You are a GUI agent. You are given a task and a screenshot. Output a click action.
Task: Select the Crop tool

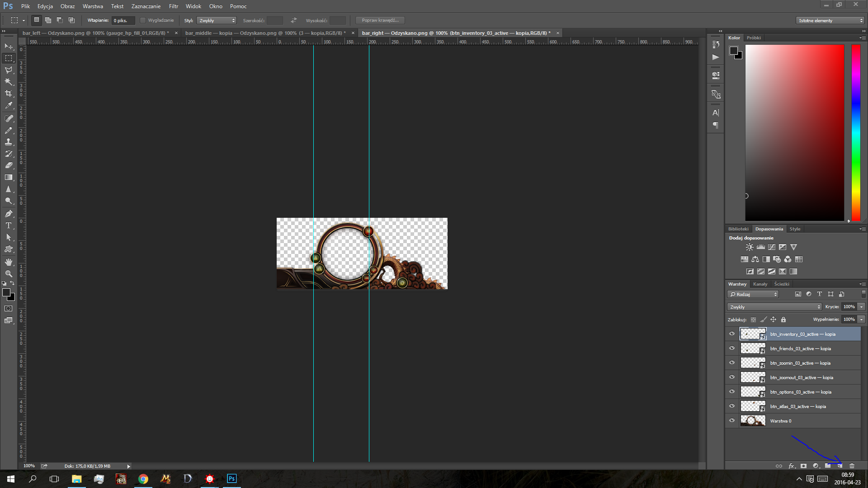pos(9,94)
